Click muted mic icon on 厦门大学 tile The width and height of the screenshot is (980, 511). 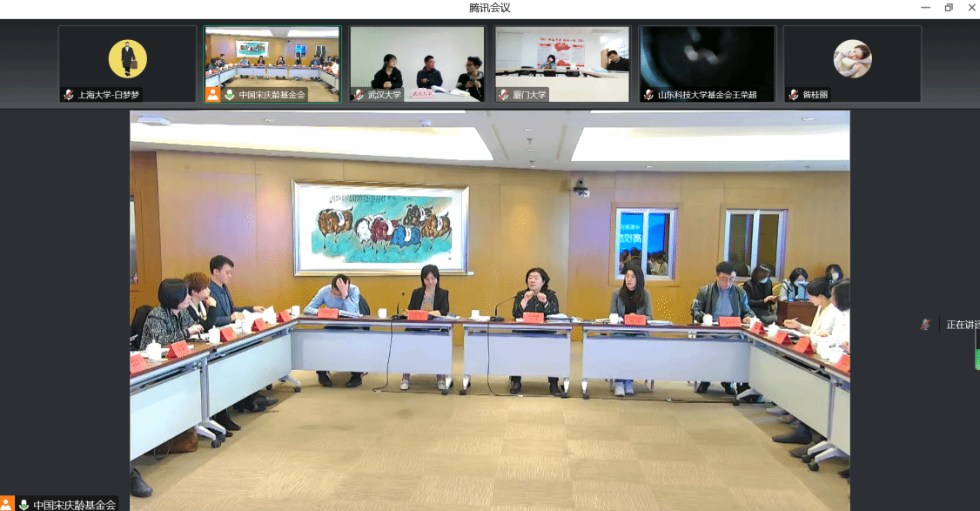point(504,95)
